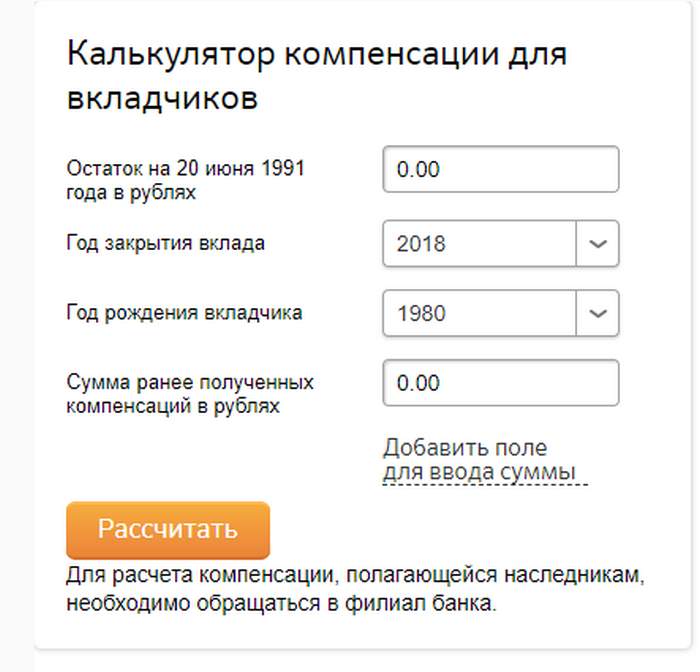Viewport: 700px width, 672px height.
Task: Click the Добавить поле для ввода суммы link
Action: [x=465, y=447]
